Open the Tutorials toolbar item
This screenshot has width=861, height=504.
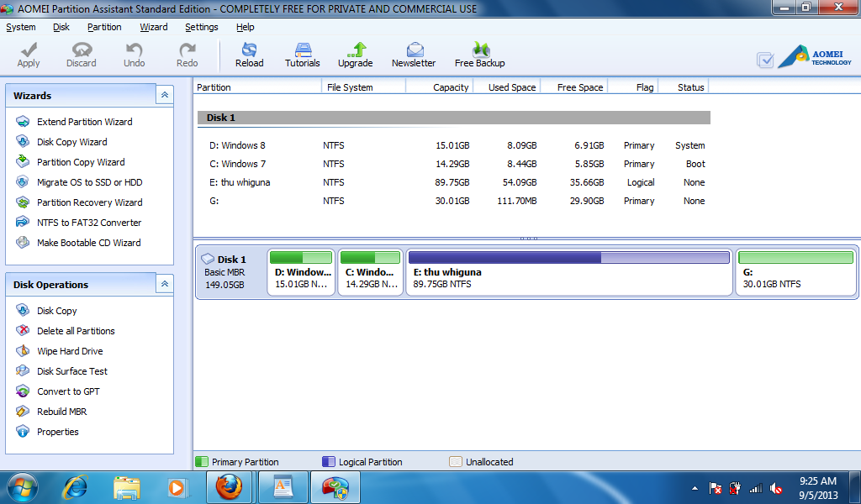point(303,55)
